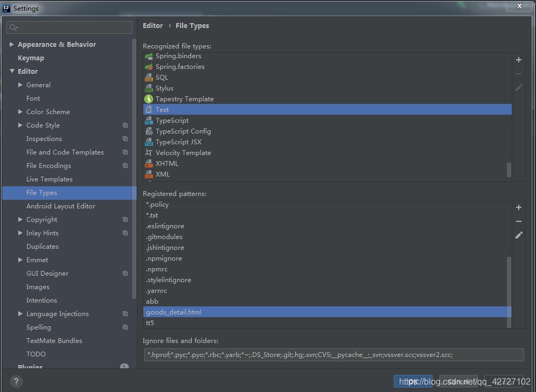The image size is (536, 392).
Task: Open Intentions settings
Action: [41, 300]
